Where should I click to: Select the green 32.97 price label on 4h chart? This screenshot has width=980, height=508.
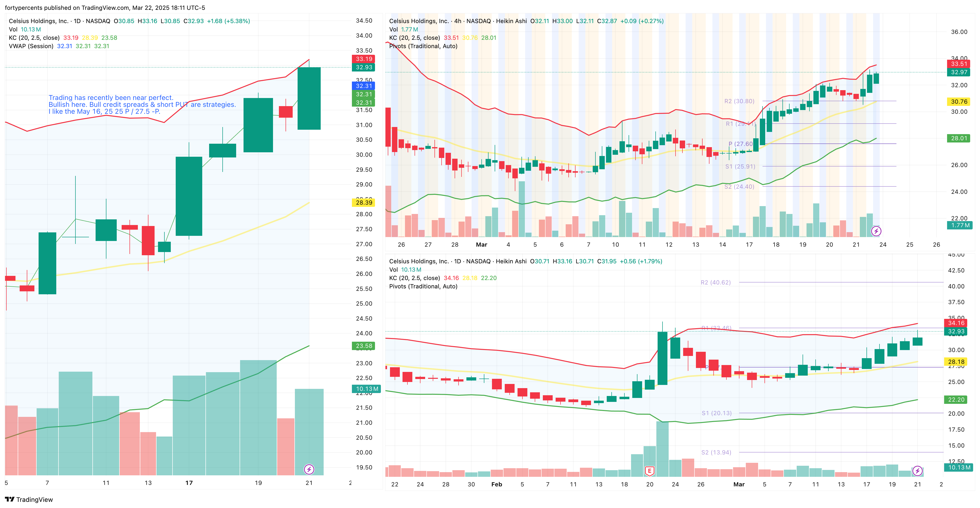[959, 72]
